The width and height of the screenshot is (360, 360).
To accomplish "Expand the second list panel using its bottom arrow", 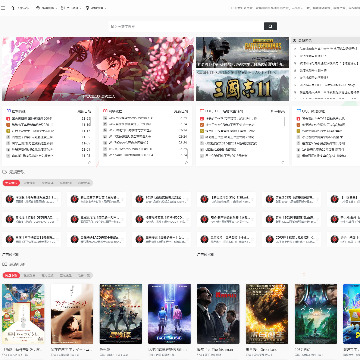I will pos(186,162).
